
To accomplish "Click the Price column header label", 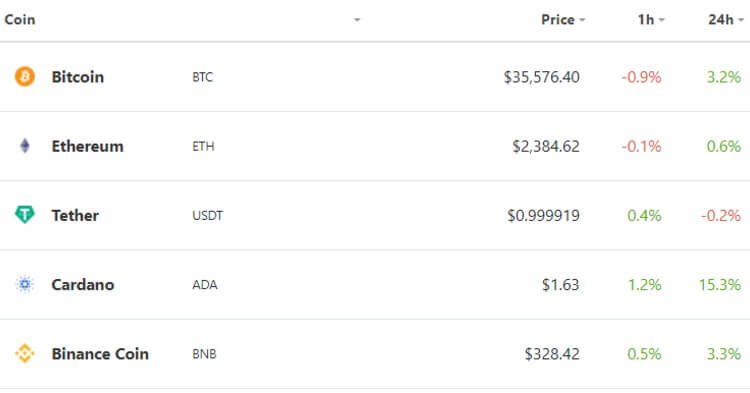I will coord(558,20).
